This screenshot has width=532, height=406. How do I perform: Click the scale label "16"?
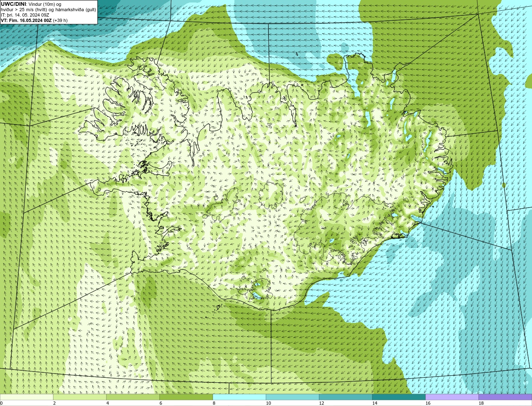click(428, 403)
